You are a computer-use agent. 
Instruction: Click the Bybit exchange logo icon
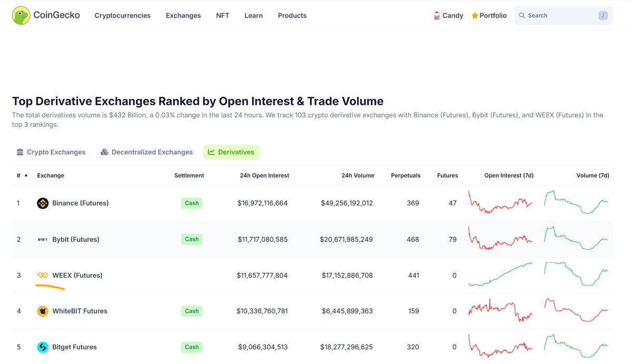(x=43, y=239)
